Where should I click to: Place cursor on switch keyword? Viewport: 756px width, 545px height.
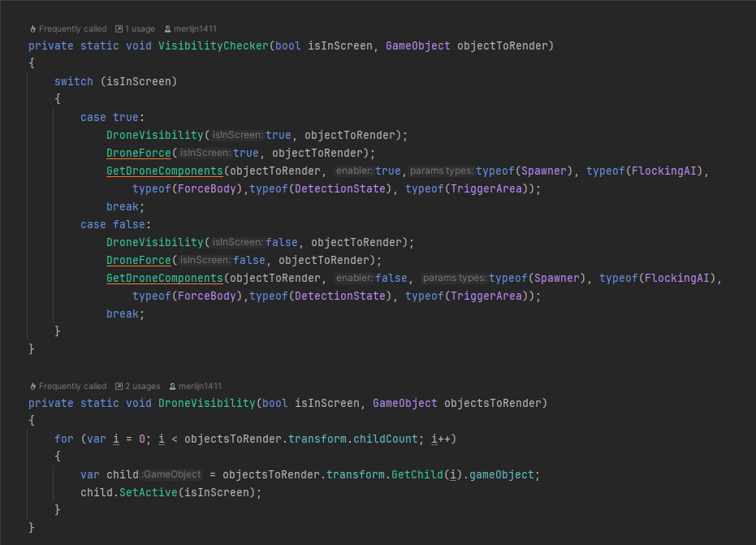coord(74,81)
